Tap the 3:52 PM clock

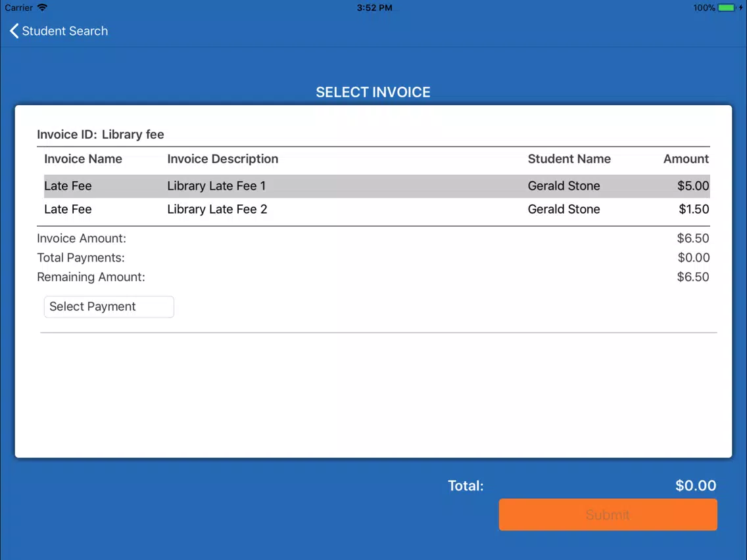click(x=374, y=8)
